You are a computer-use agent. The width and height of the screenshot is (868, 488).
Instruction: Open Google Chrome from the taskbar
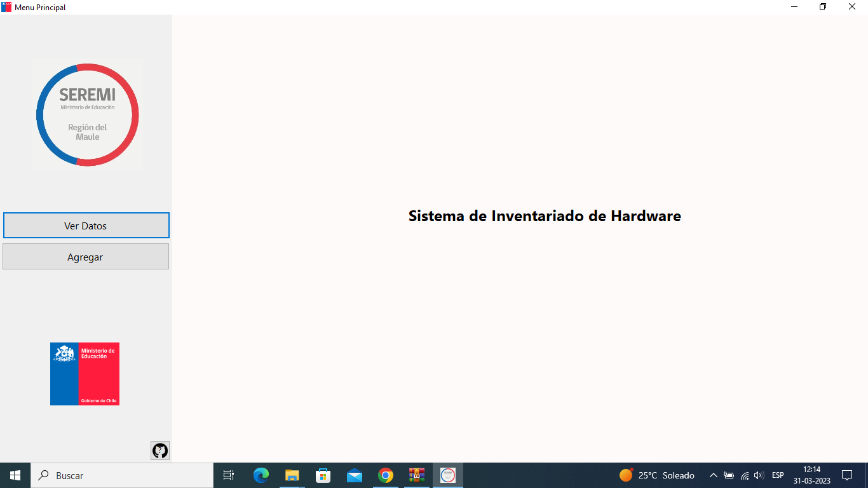[x=385, y=475]
